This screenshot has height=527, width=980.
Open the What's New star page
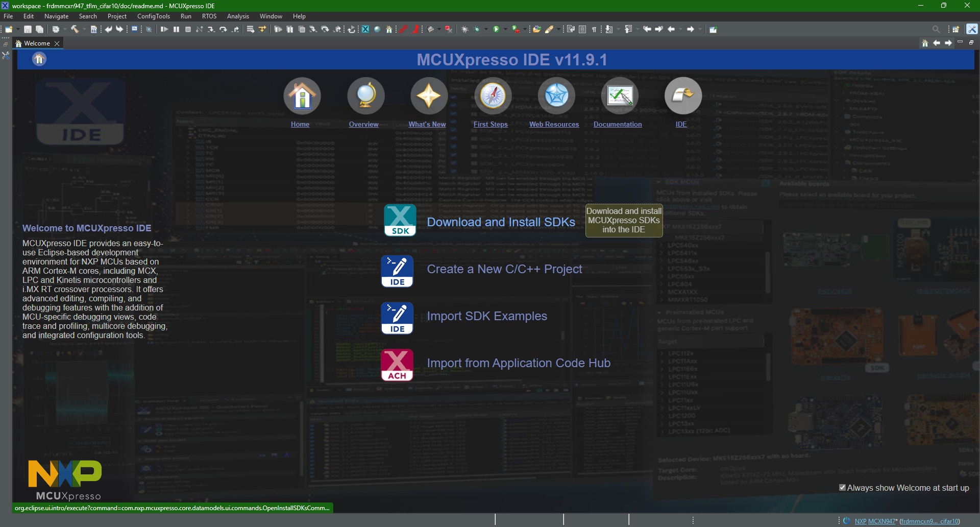coord(429,96)
